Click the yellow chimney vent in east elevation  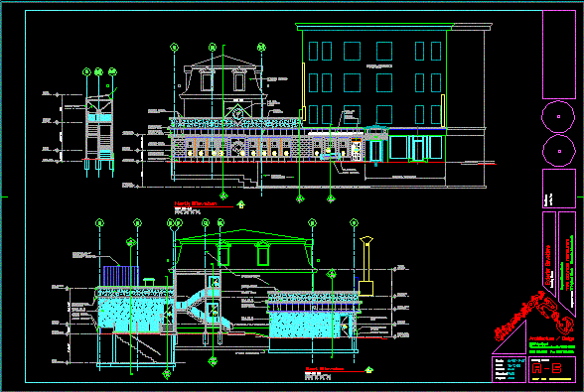[x=366, y=266]
